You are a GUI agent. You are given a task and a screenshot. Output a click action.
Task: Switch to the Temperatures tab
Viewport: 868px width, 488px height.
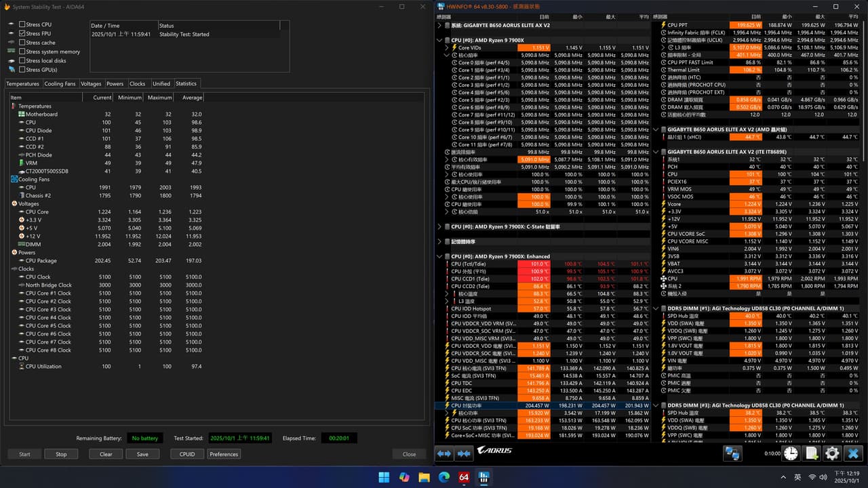[x=23, y=84]
